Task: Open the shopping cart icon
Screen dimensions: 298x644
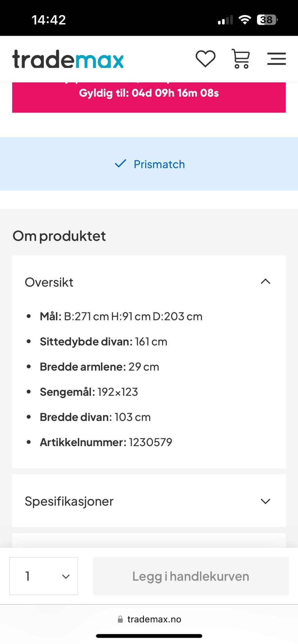Action: coord(241,59)
